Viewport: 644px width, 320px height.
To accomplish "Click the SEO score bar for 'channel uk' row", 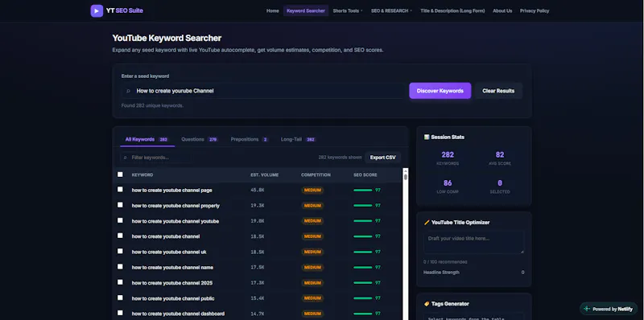I will [363, 252].
